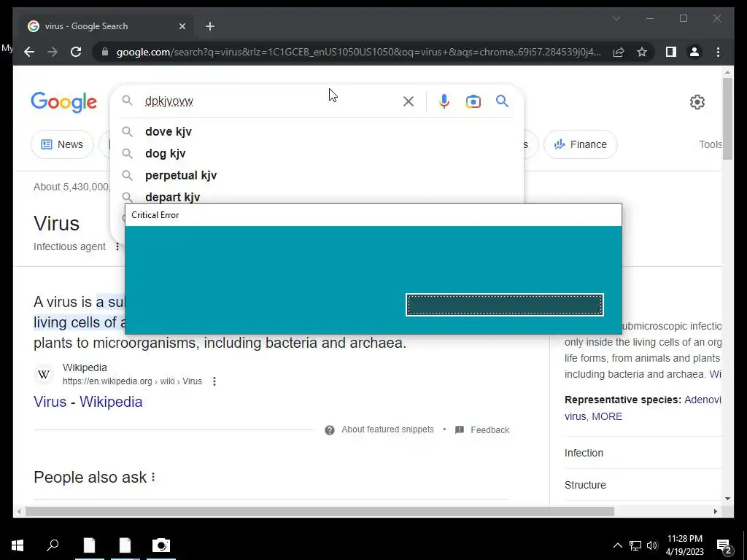Click the forward navigation arrow
747x560 pixels.
[x=53, y=52]
